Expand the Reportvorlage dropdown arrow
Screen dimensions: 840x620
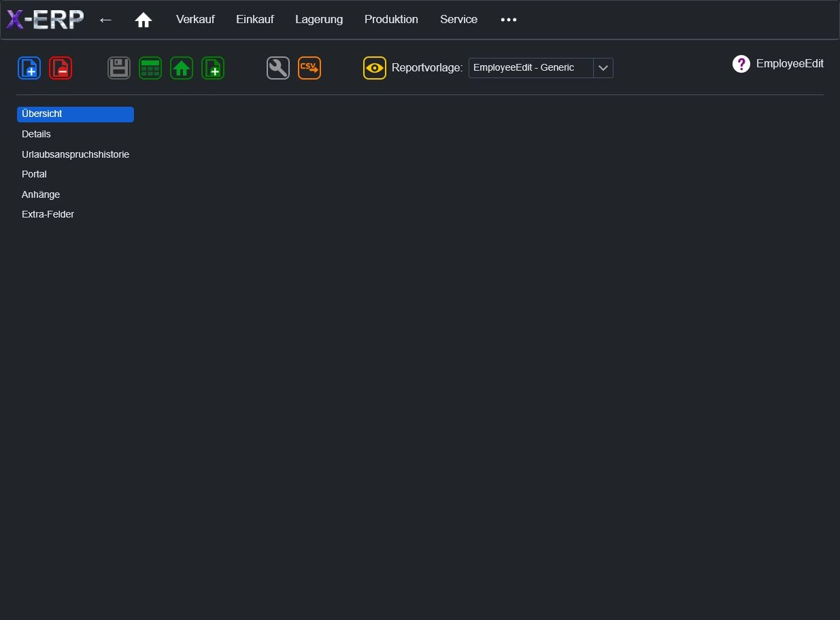point(603,68)
